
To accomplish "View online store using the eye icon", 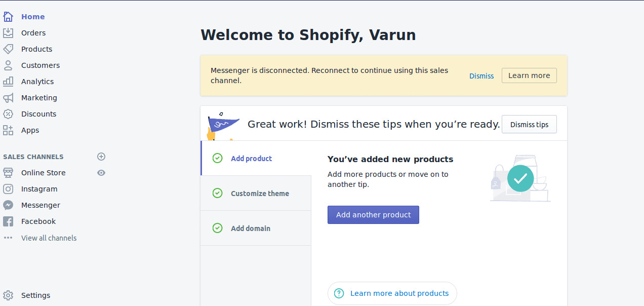I will [x=101, y=173].
